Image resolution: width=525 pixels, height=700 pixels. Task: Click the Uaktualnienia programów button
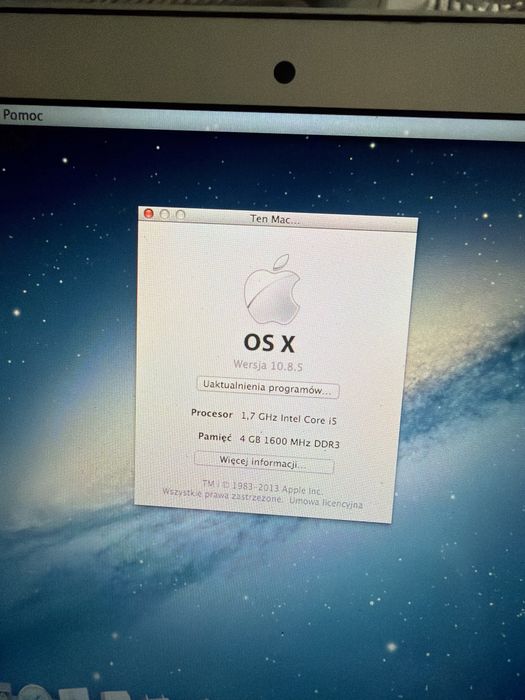coord(267,388)
